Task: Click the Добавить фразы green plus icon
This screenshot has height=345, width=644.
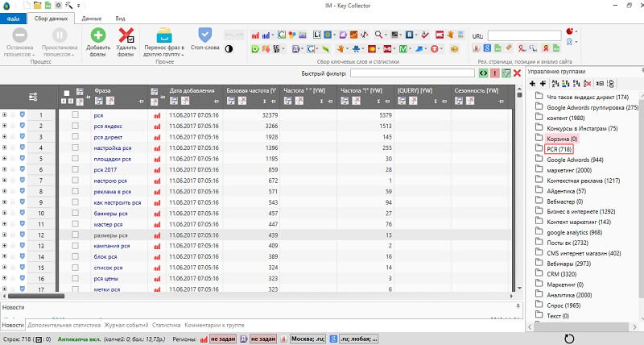Action: (98, 35)
